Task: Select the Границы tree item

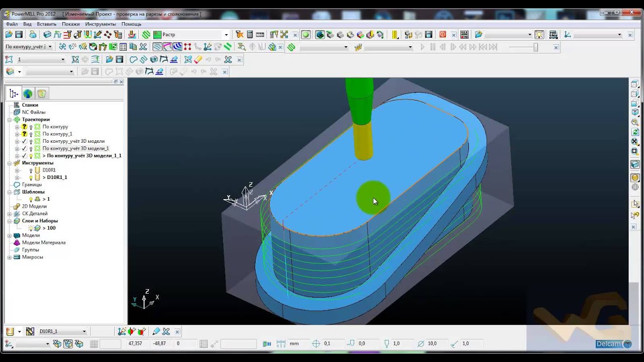Action: click(32, 185)
